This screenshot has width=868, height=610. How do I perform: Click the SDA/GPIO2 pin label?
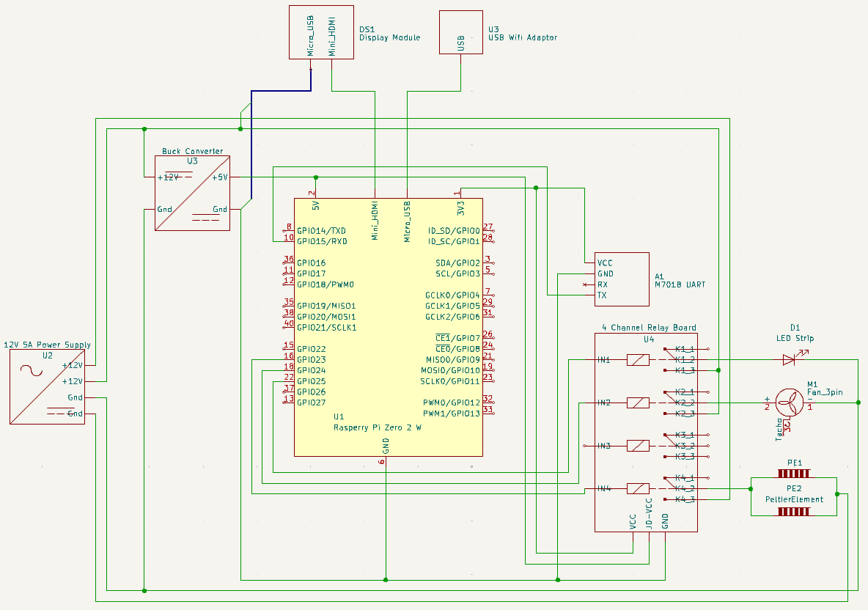(x=457, y=263)
